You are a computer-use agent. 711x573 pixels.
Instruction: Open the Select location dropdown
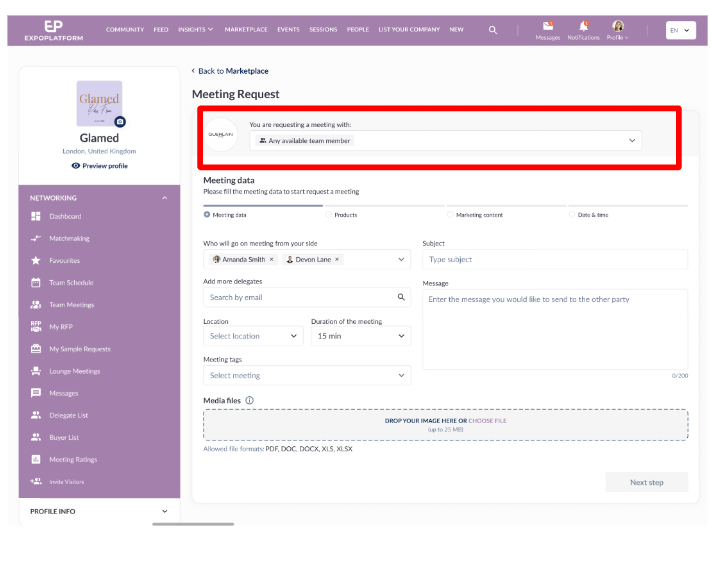[x=253, y=336]
